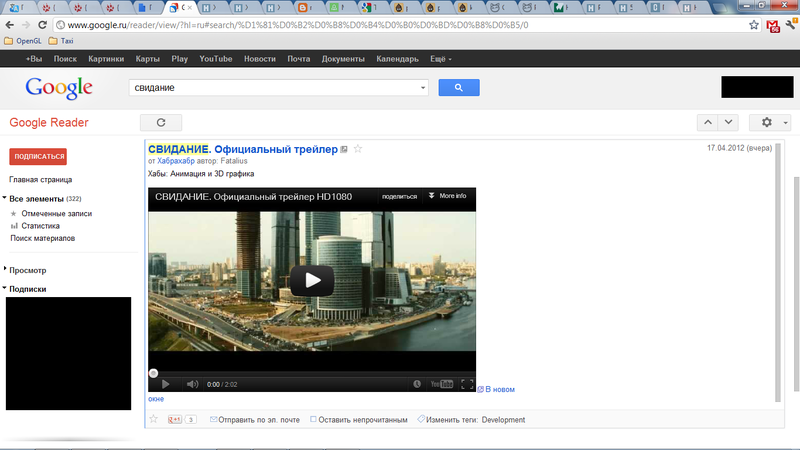Toggle the Keep unread checkbox

pos(313,419)
